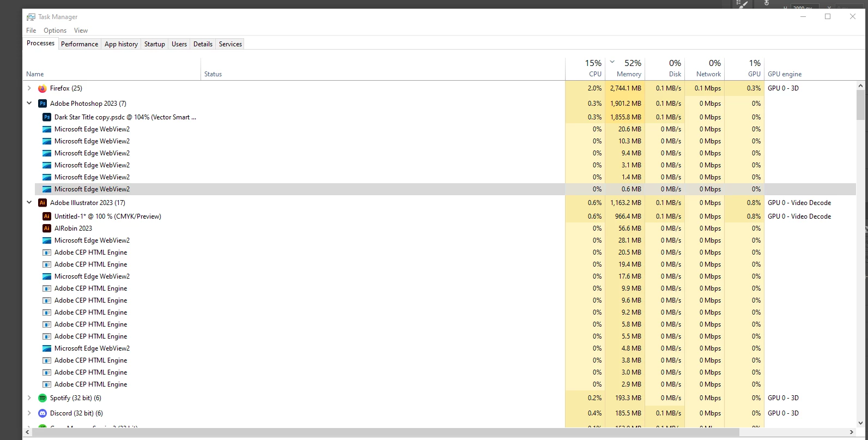Click WebView2 icon in the 28.1 MB row
Screen dimensions: 868x440
point(47,240)
